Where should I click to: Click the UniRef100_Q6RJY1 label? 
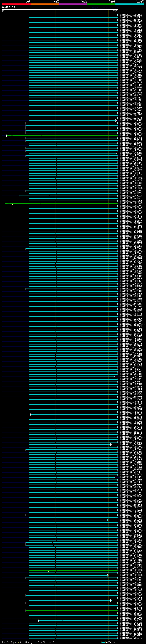(131, 95)
